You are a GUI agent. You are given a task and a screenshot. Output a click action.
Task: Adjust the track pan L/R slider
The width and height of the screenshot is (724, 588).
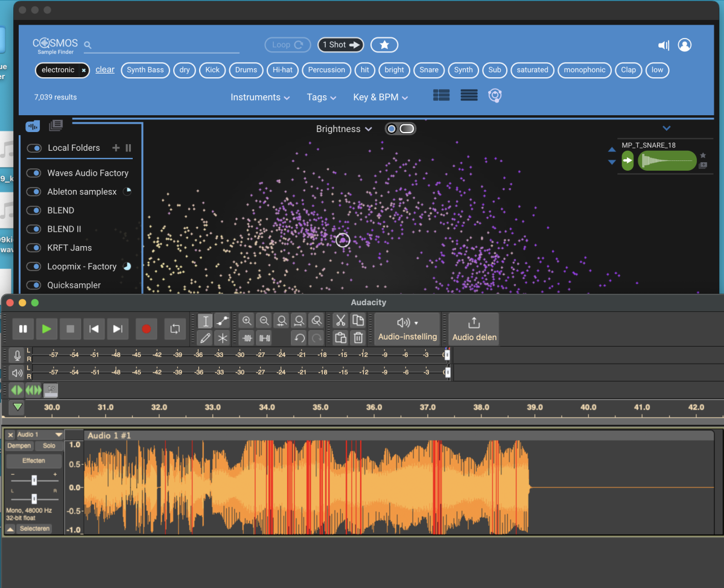point(34,498)
